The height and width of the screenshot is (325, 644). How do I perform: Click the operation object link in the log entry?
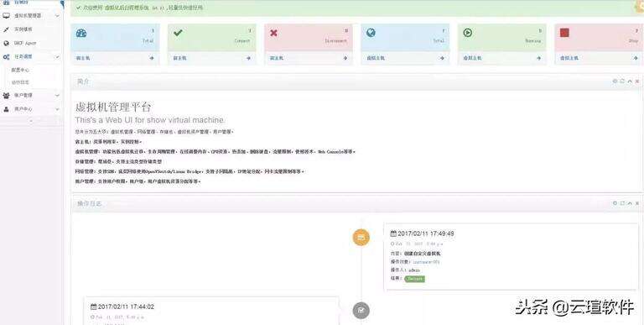point(426,262)
